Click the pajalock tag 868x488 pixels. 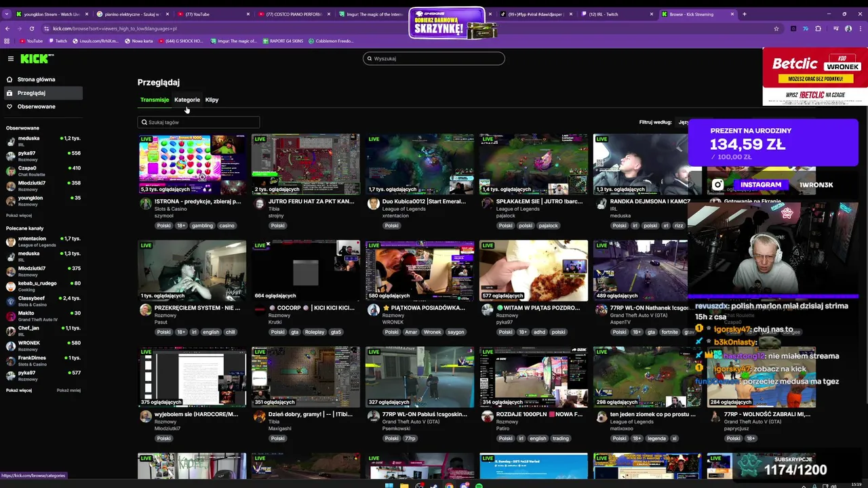(x=548, y=226)
